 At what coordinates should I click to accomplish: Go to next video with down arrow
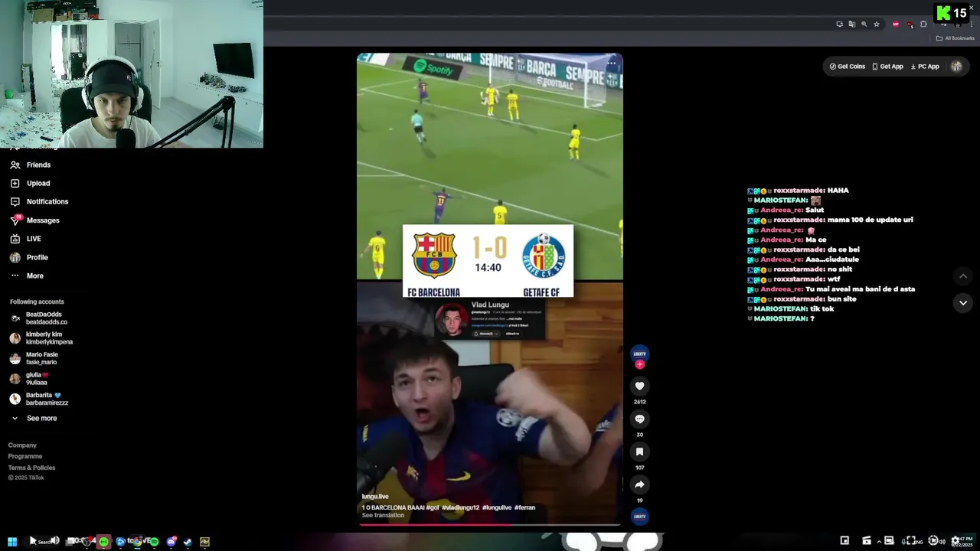pos(963,303)
